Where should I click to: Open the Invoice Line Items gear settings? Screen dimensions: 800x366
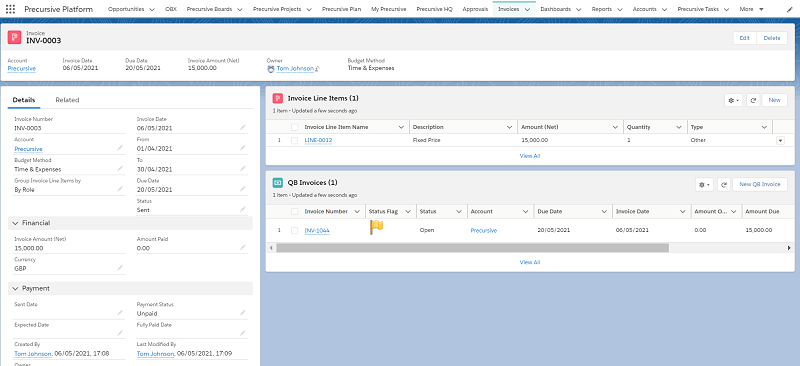coord(733,100)
